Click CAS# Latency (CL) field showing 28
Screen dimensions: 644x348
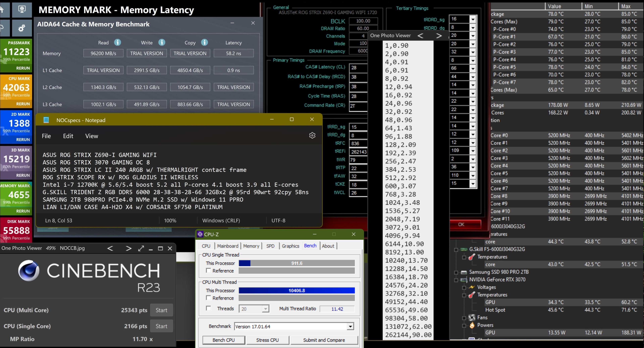(358, 67)
